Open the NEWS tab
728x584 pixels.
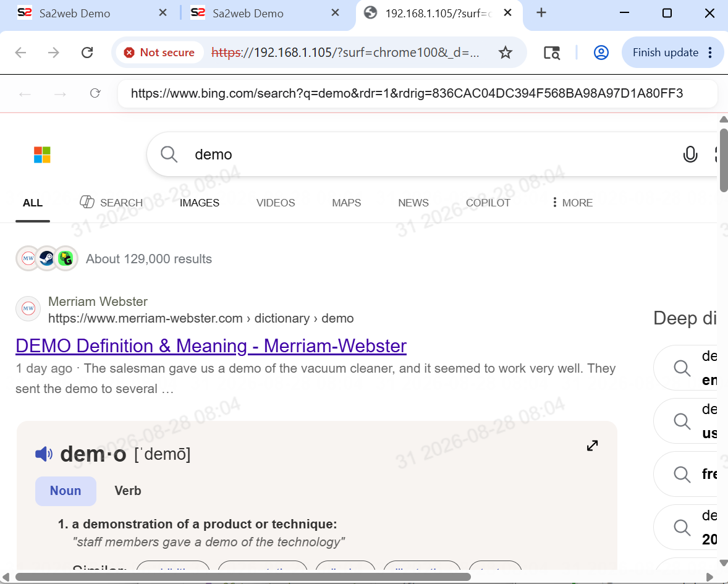(x=413, y=203)
